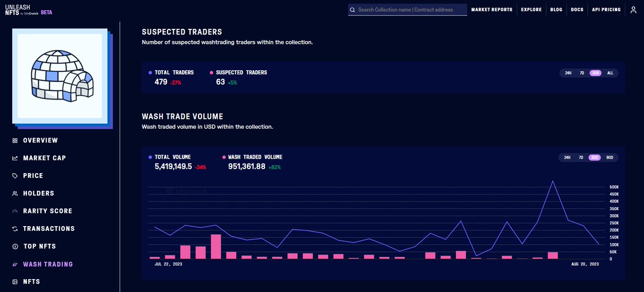Click the blue Total Traders legend dot
Image resolution: width=644 pixels, height=292 pixels.
pos(150,72)
